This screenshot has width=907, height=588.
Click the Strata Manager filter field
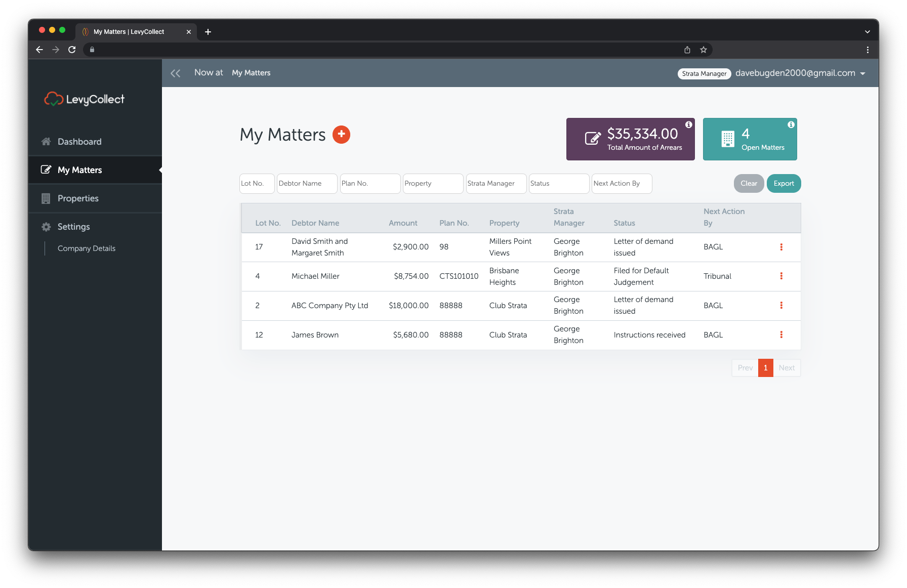pos(496,184)
